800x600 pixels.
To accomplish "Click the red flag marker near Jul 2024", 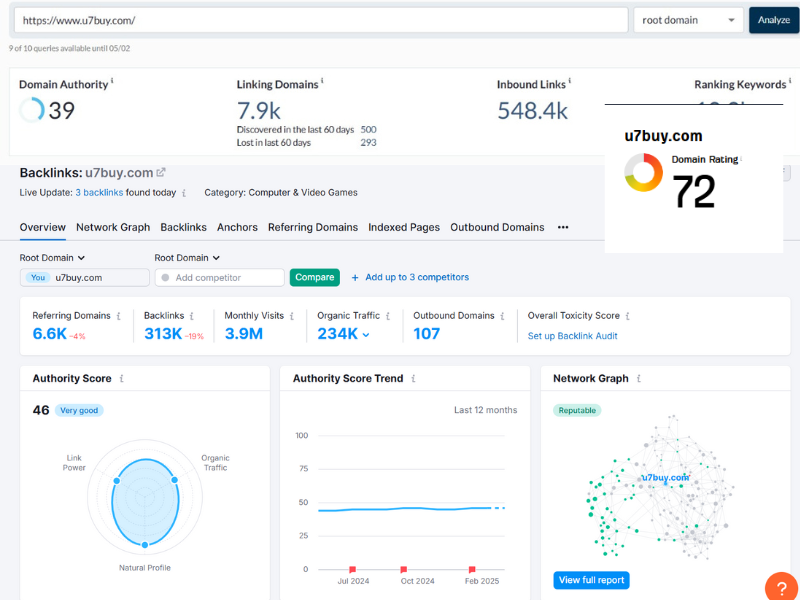I will [352, 569].
